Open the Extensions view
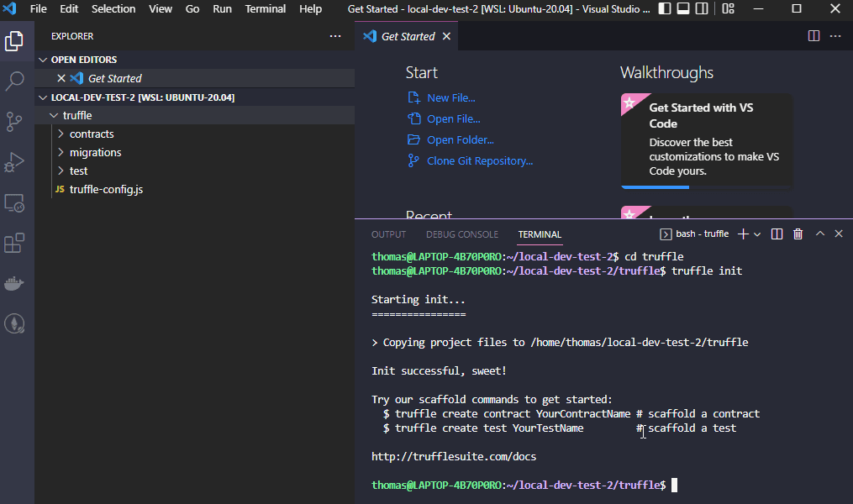Image resolution: width=853 pixels, height=504 pixels. coord(14,243)
